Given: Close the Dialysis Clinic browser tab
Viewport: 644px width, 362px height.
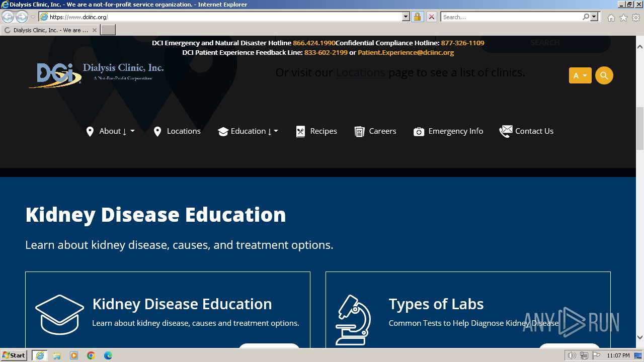Looking at the screenshot, I should tap(94, 30).
